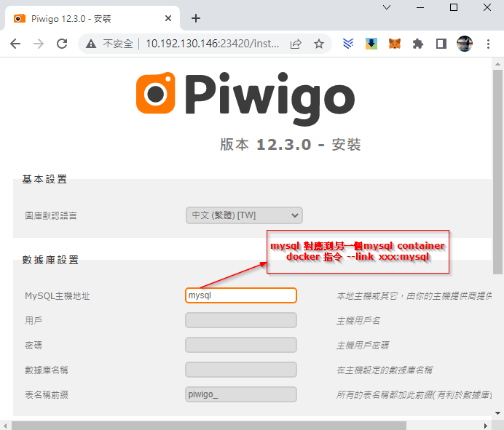
Task: Open the Extensions puzzle menu
Action: 418,44
